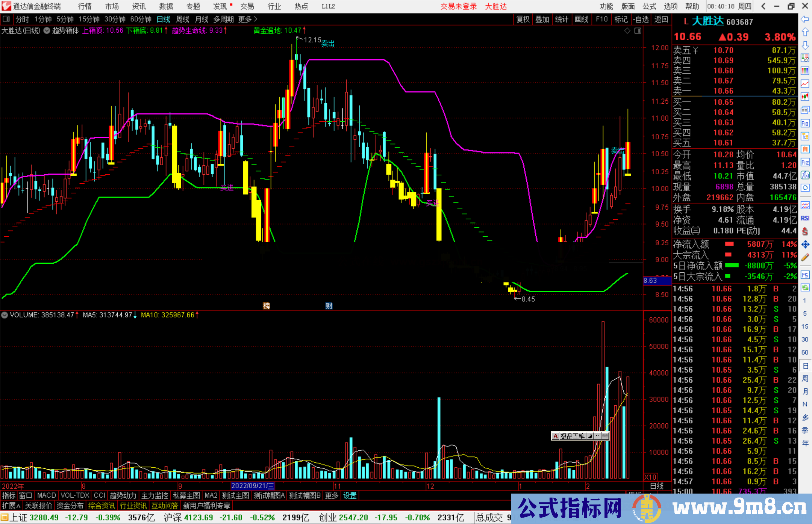This screenshot has width=812, height=524.
Task: Open the 行情 menu
Action: [85, 6]
